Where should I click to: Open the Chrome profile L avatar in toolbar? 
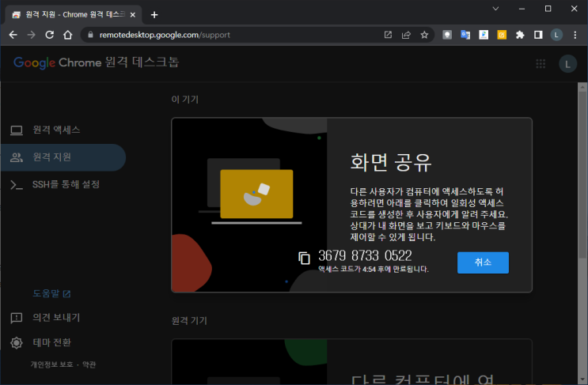[556, 35]
